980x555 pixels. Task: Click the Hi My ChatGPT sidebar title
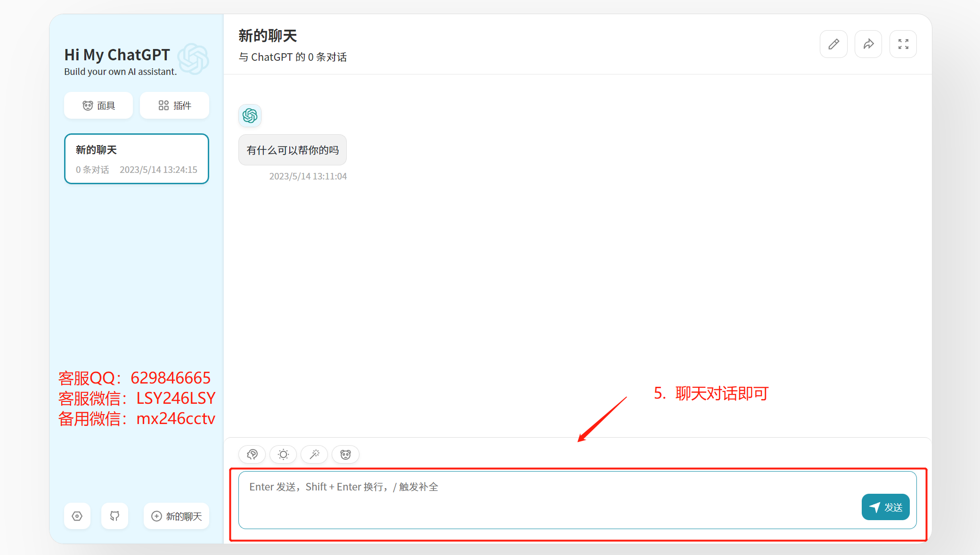[x=117, y=55]
